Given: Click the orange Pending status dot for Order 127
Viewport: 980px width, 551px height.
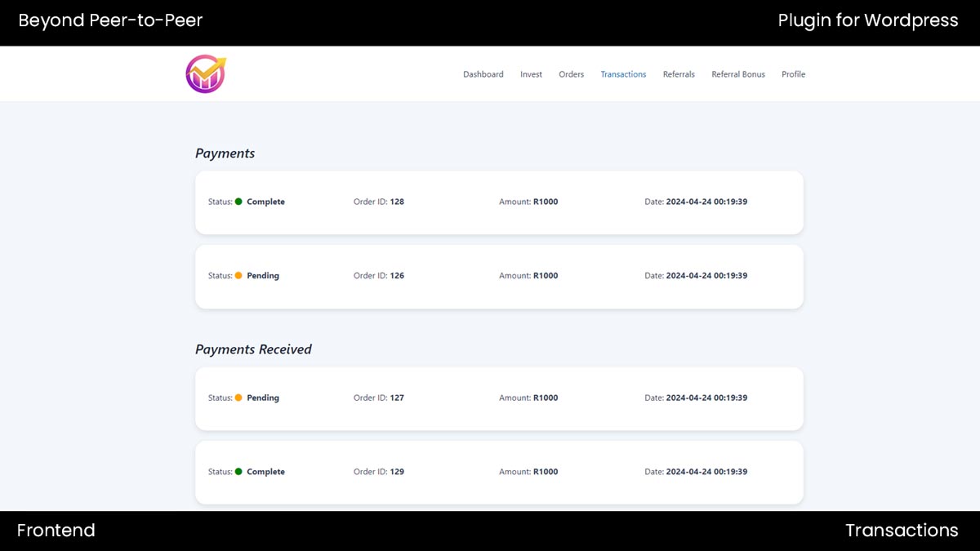Looking at the screenshot, I should (x=238, y=398).
